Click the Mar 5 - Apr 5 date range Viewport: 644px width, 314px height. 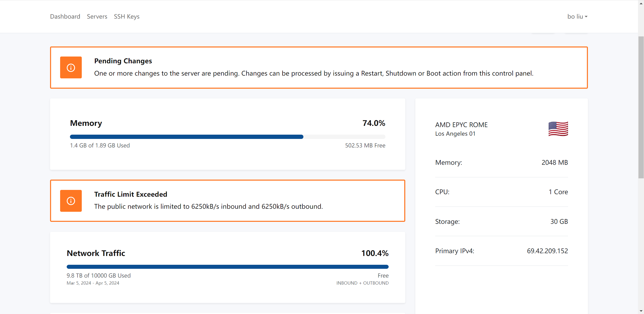point(93,283)
